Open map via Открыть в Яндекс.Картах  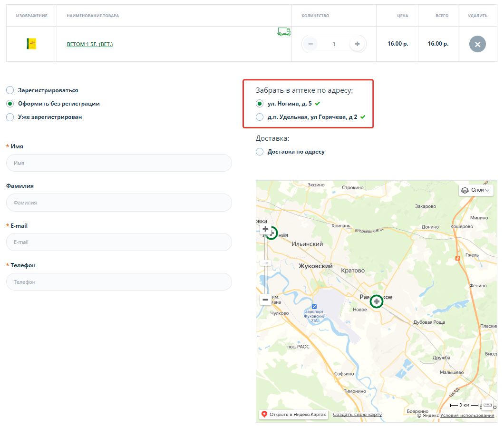pos(294,415)
